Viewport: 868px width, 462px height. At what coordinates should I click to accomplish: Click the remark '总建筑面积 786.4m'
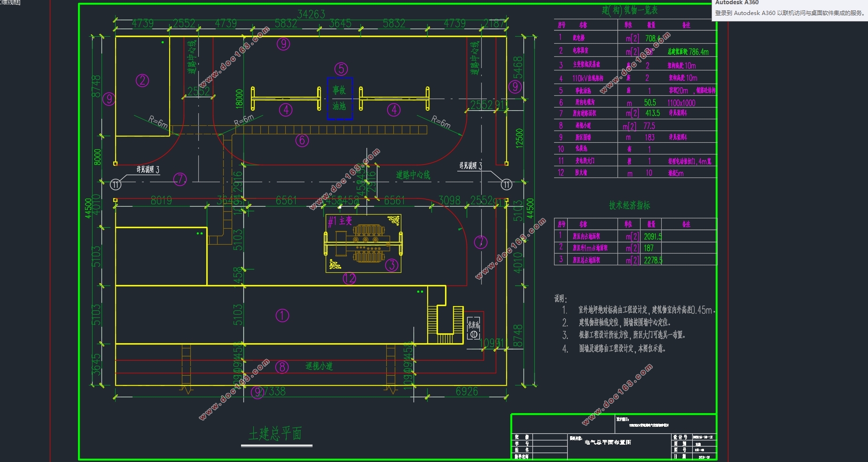[x=688, y=52]
